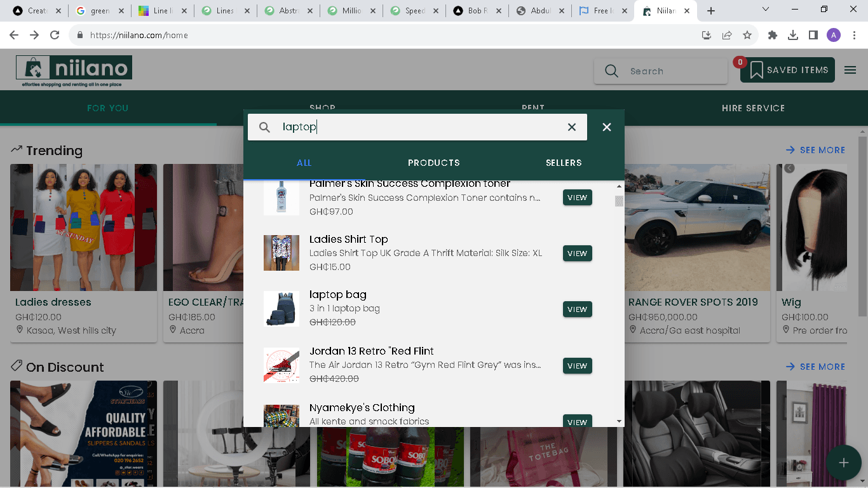Screen dimensions: 868x488
Task: Click the header Search field
Action: pos(661,71)
